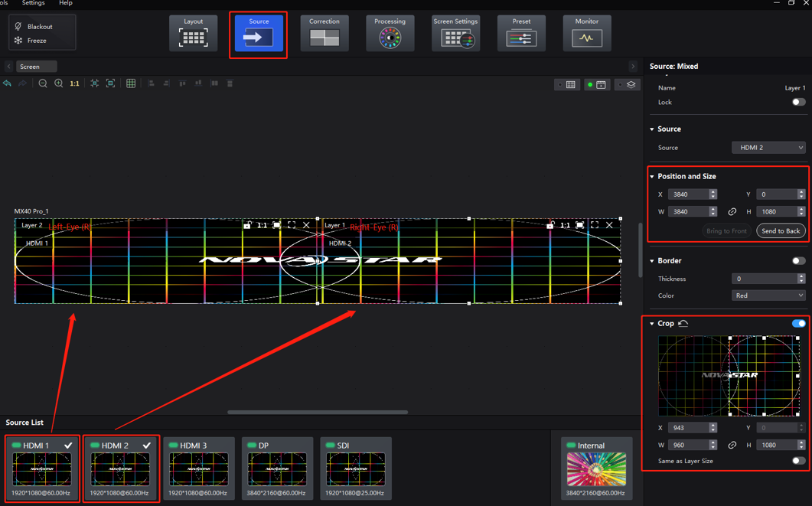Click the crop W/H aspect link icon

coord(732,445)
